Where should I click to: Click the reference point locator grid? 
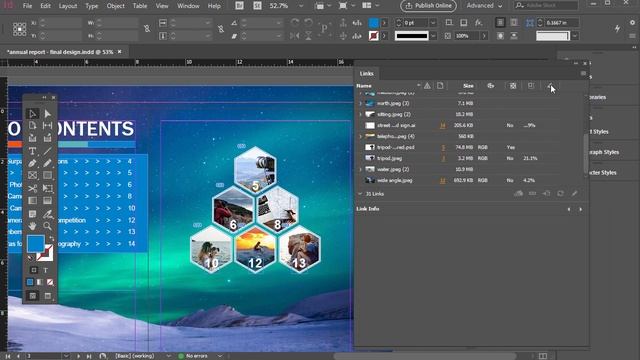coord(19,29)
